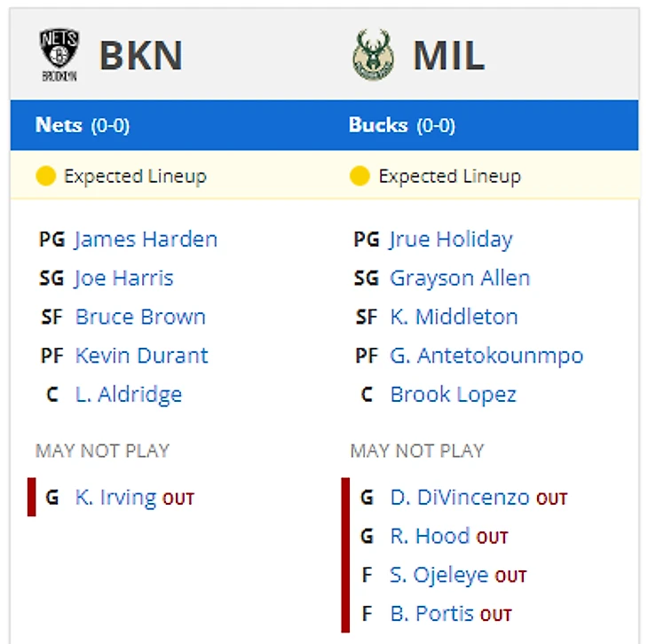Select Bruce Brown in the Nets lineup
The image size is (648, 644).
tap(140, 317)
